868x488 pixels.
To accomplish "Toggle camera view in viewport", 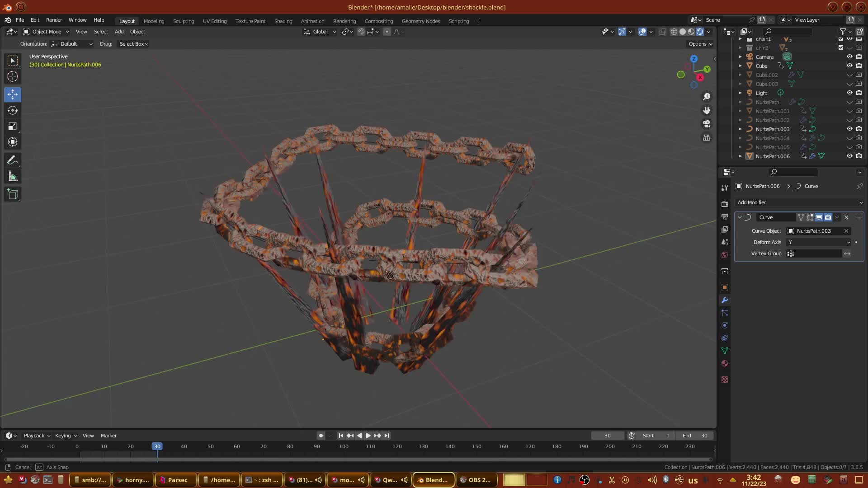I will [x=707, y=124].
